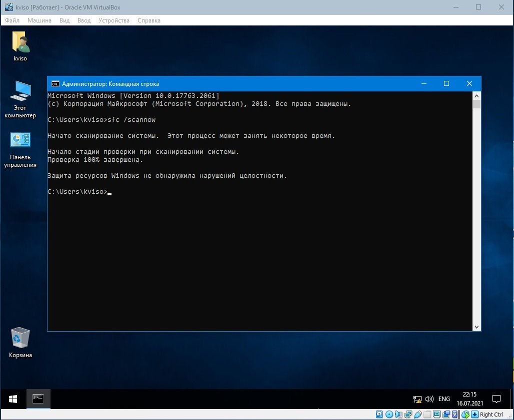Open the Ввод menu
Screen dimensions: 514x420
coord(84,20)
